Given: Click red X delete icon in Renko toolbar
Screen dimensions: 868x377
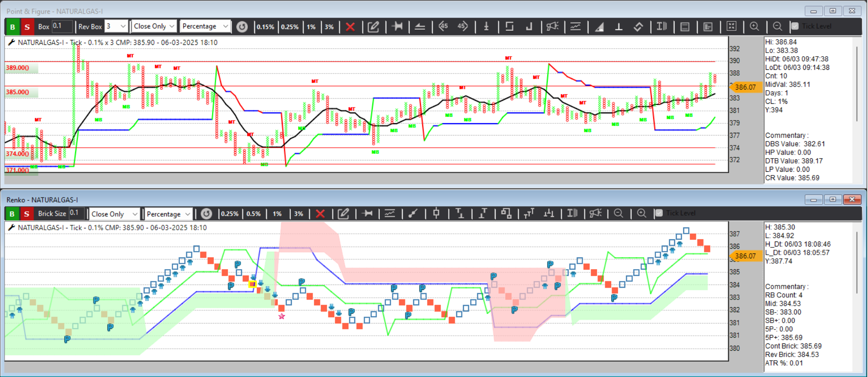Looking at the screenshot, I should (320, 214).
